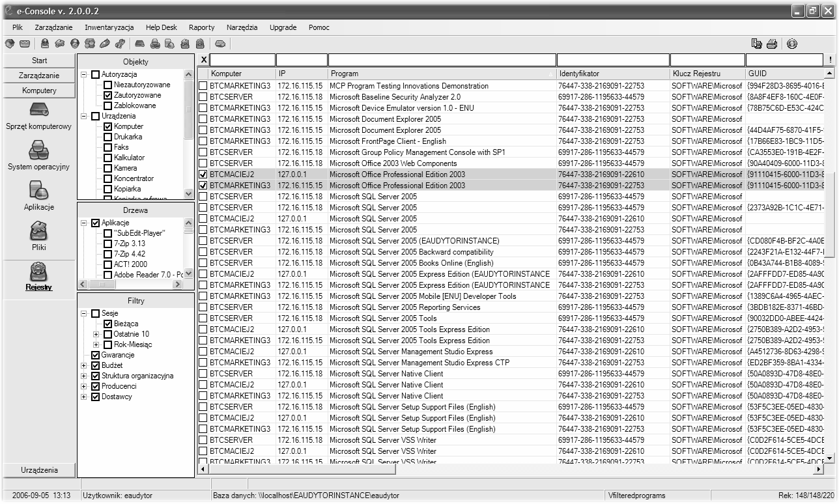Expand the Producenci node
The height and width of the screenshot is (504, 839).
pyautogui.click(x=84, y=386)
